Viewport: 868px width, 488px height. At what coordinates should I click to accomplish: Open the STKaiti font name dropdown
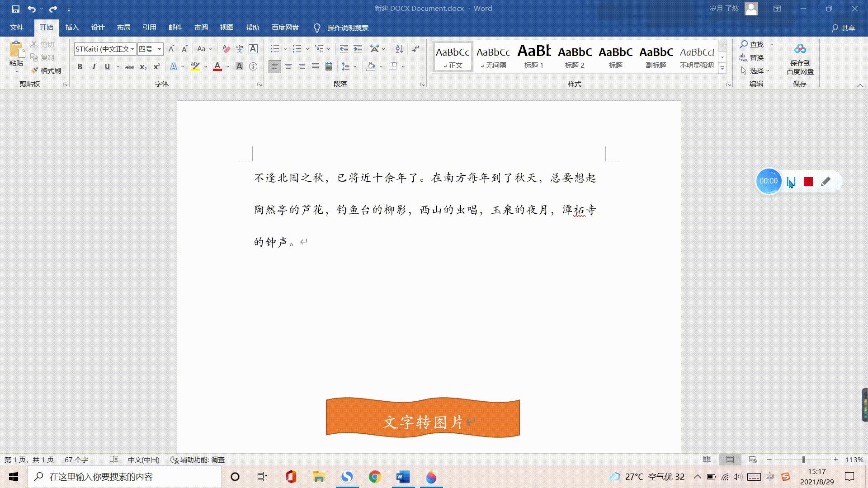[132, 49]
